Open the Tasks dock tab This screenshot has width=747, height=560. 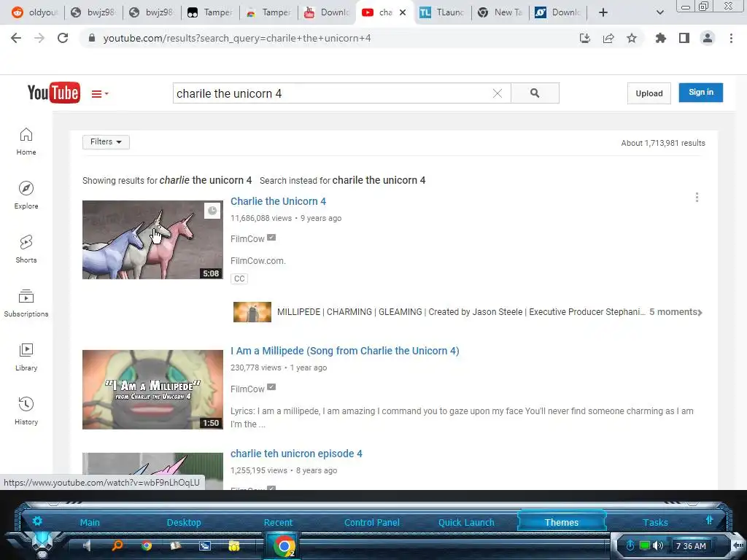click(x=655, y=522)
